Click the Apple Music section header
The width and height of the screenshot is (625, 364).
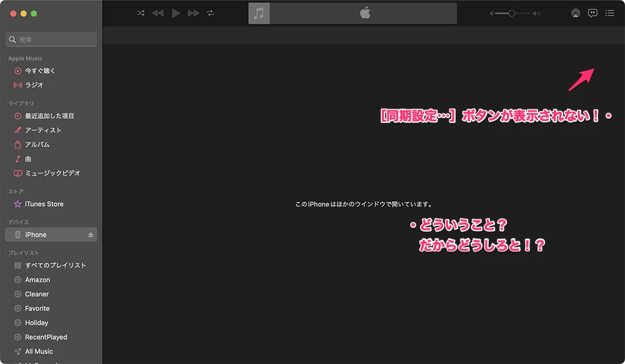pyautogui.click(x=25, y=58)
